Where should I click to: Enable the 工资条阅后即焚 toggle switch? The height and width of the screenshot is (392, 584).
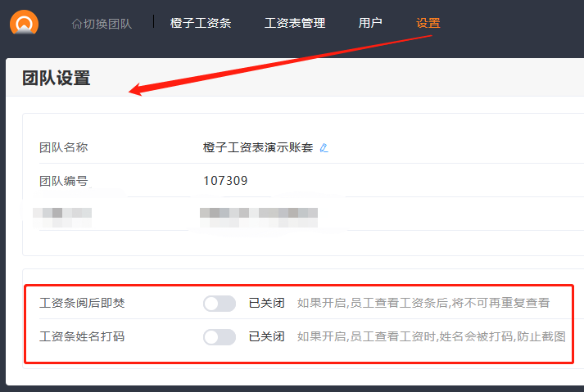219,304
